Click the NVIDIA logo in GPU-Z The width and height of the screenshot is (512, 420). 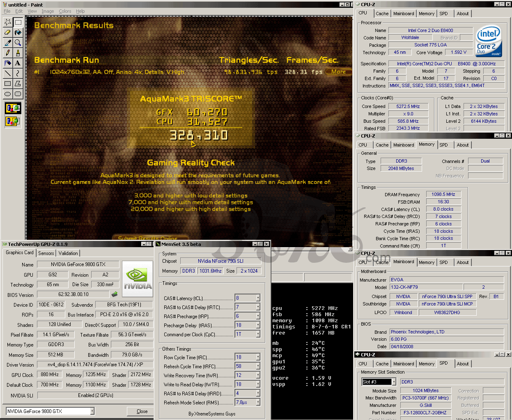[x=138, y=279]
